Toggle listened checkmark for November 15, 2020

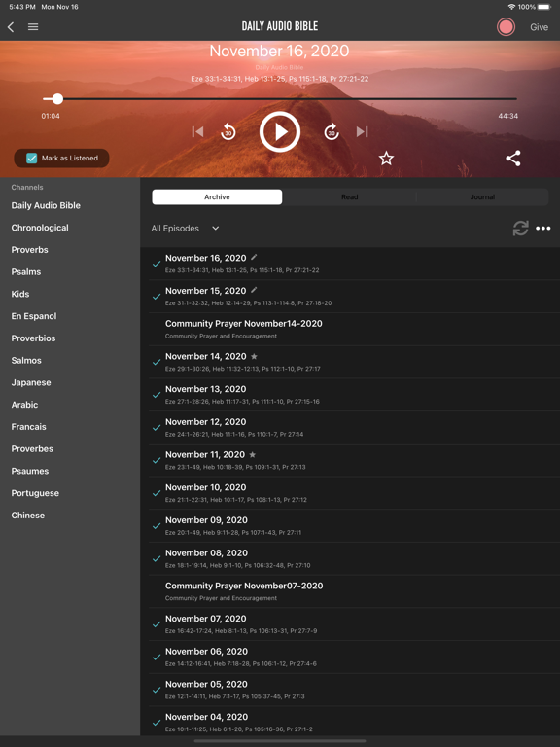click(x=157, y=297)
